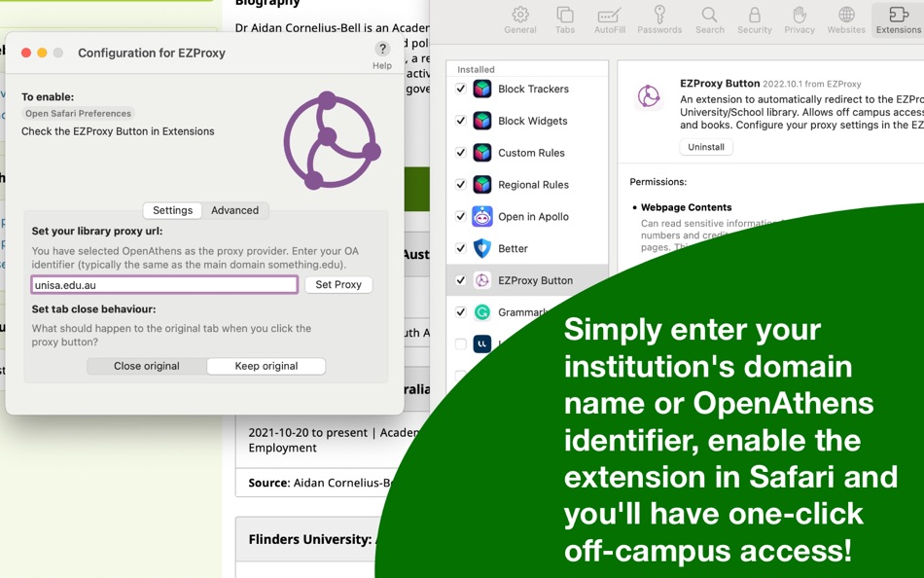Toggle the Better extension checkbox

click(461, 248)
